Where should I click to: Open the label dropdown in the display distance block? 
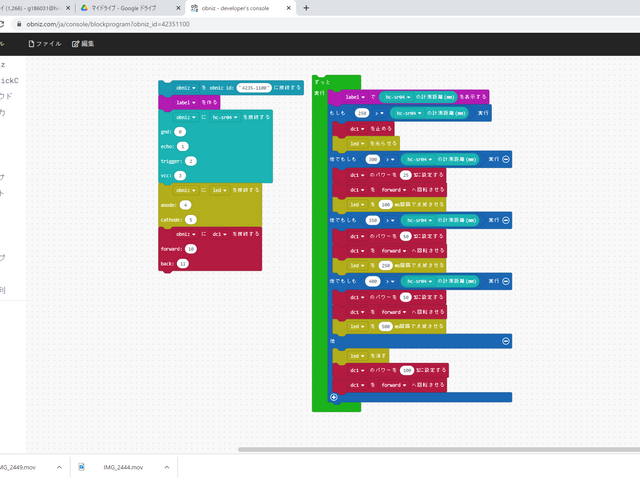(x=355, y=97)
